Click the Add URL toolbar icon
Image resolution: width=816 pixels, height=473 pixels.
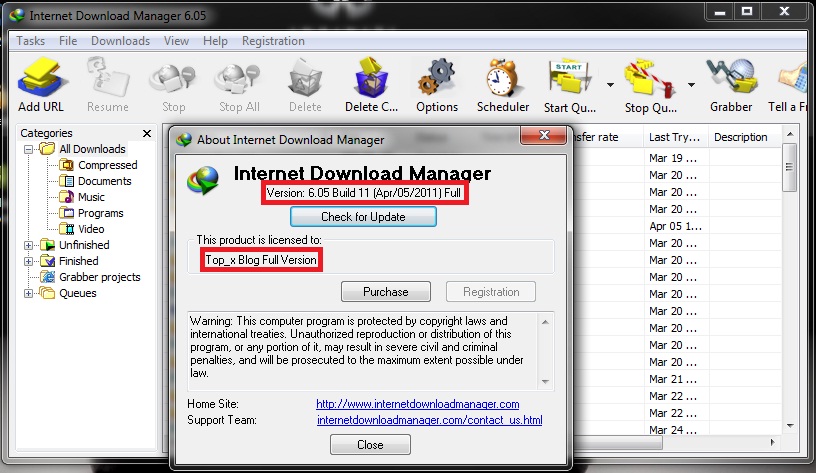click(x=41, y=85)
